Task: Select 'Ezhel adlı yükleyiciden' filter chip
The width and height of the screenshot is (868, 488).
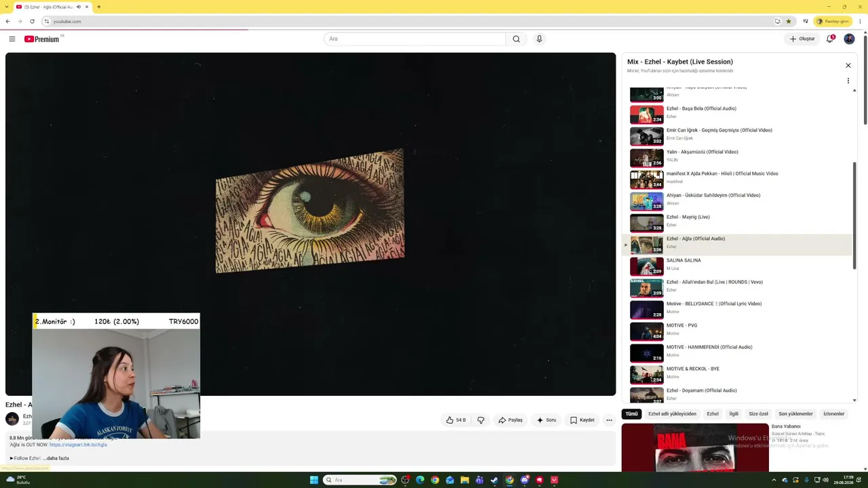Action: pyautogui.click(x=672, y=414)
